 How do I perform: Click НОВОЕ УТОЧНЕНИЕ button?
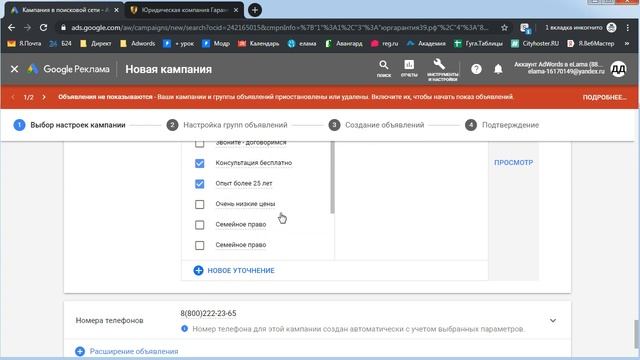234,270
